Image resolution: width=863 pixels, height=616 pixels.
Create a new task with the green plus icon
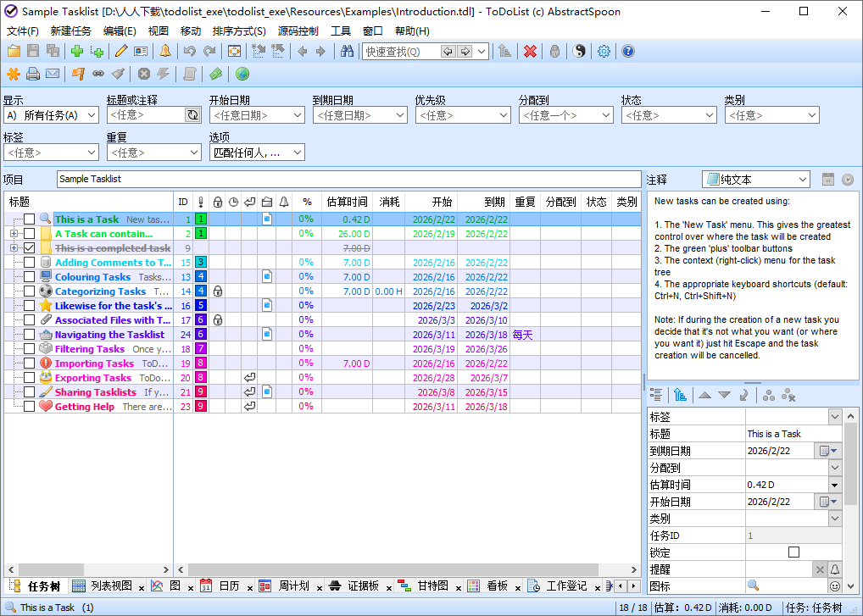[77, 51]
